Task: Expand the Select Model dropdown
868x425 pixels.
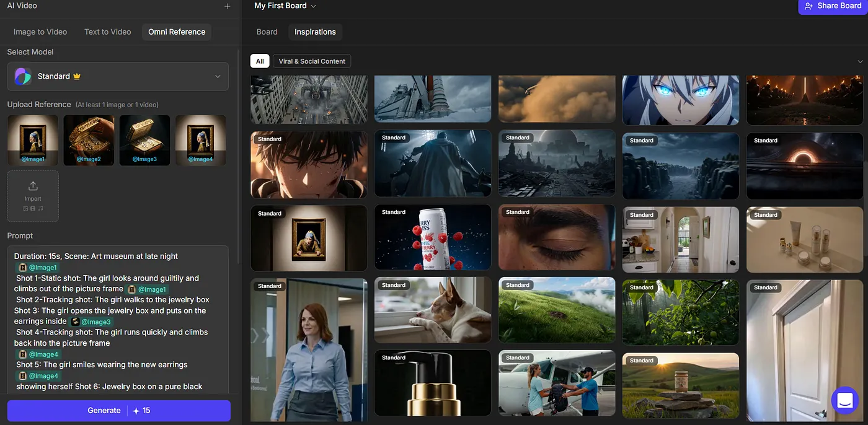Action: (218, 77)
